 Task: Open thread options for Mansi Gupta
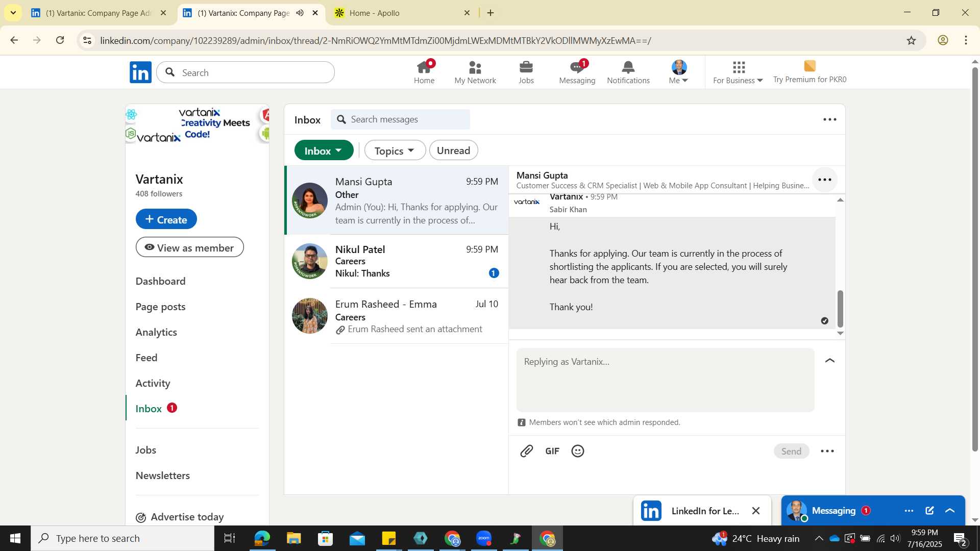point(825,180)
